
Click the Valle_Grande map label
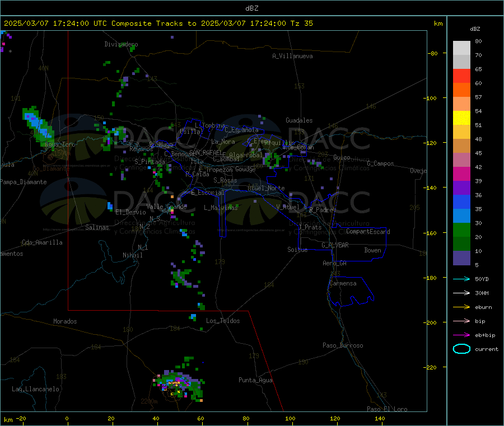tap(166, 206)
